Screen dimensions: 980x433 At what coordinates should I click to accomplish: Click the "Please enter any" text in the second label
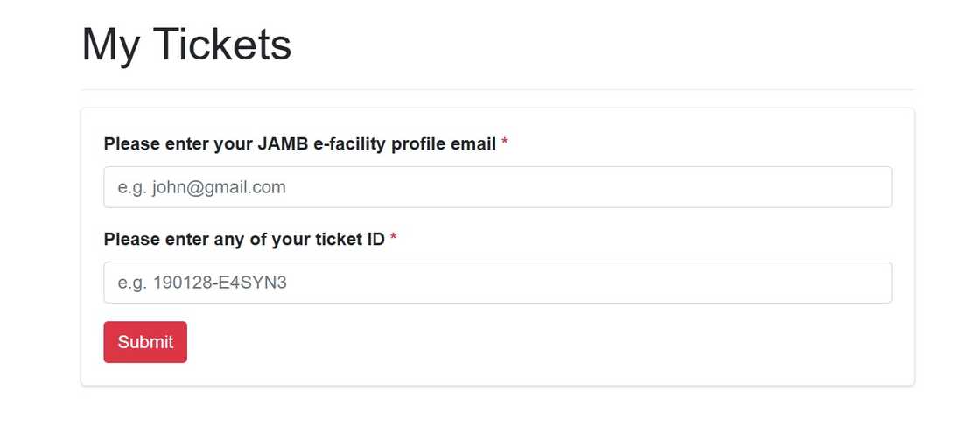click(x=174, y=239)
